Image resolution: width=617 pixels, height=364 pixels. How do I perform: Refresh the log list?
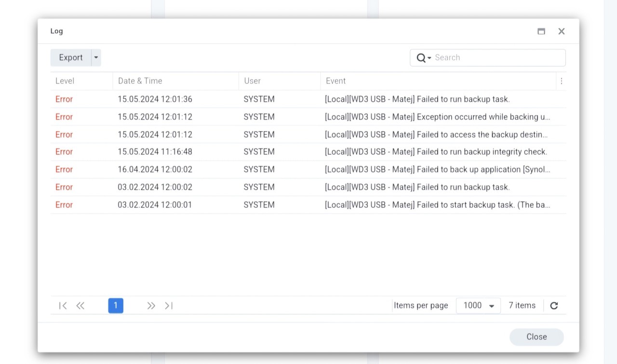pyautogui.click(x=553, y=305)
